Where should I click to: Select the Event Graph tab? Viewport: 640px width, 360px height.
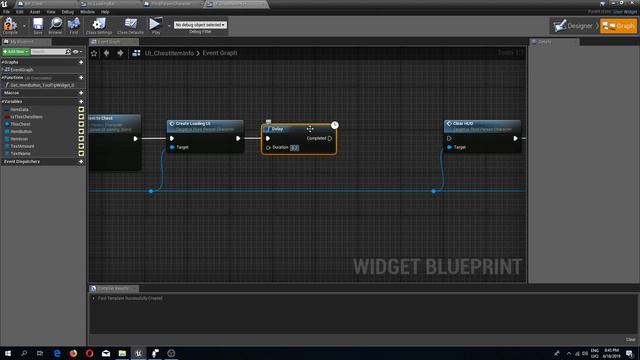(x=114, y=42)
